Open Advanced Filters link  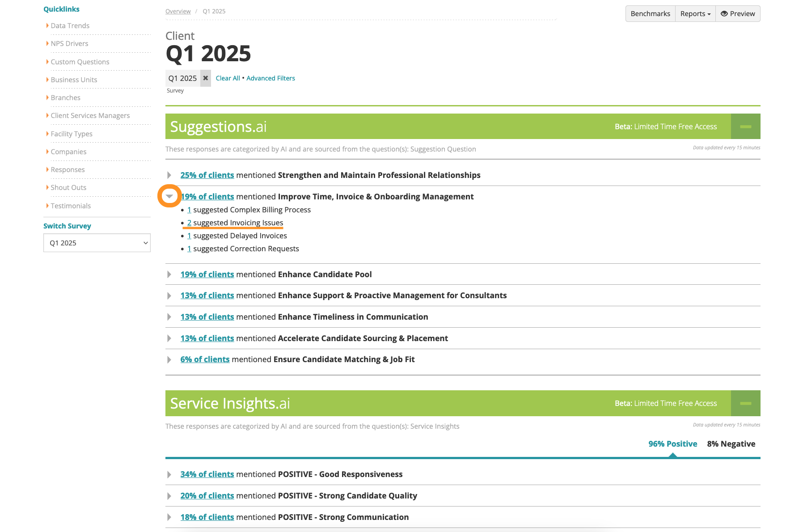pyautogui.click(x=270, y=78)
